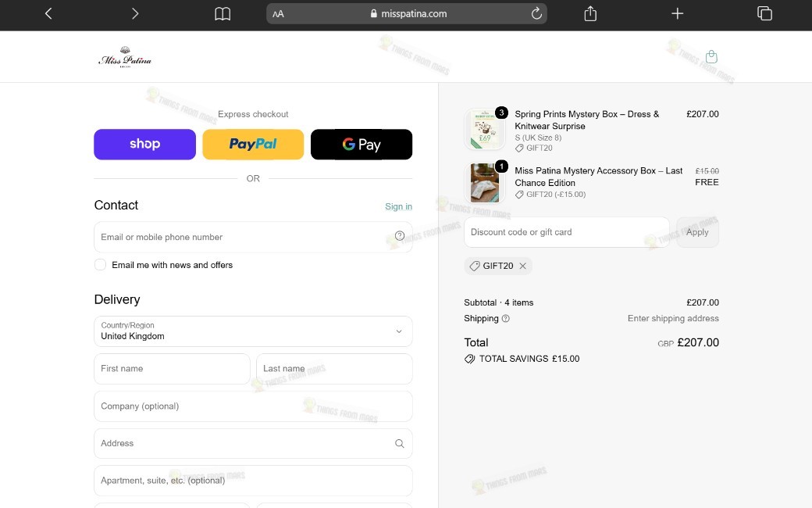Screen dimensions: 812x508
Task: Click the Spring Prints Mystery Box title
Action: click(x=586, y=120)
